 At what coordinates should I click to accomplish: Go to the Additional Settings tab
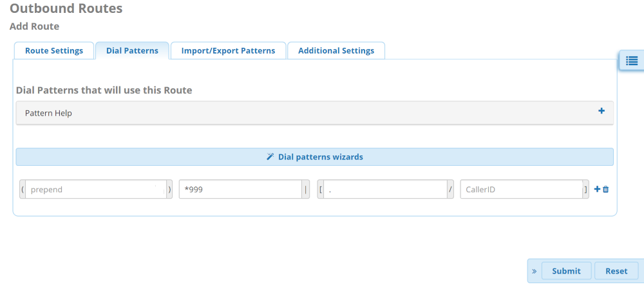click(x=336, y=51)
